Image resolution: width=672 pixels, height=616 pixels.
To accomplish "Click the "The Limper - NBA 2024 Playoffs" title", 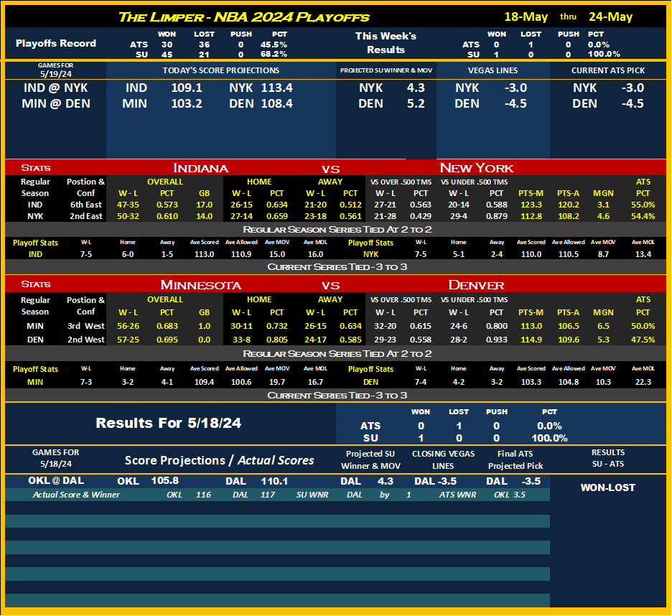I will pyautogui.click(x=243, y=17).
